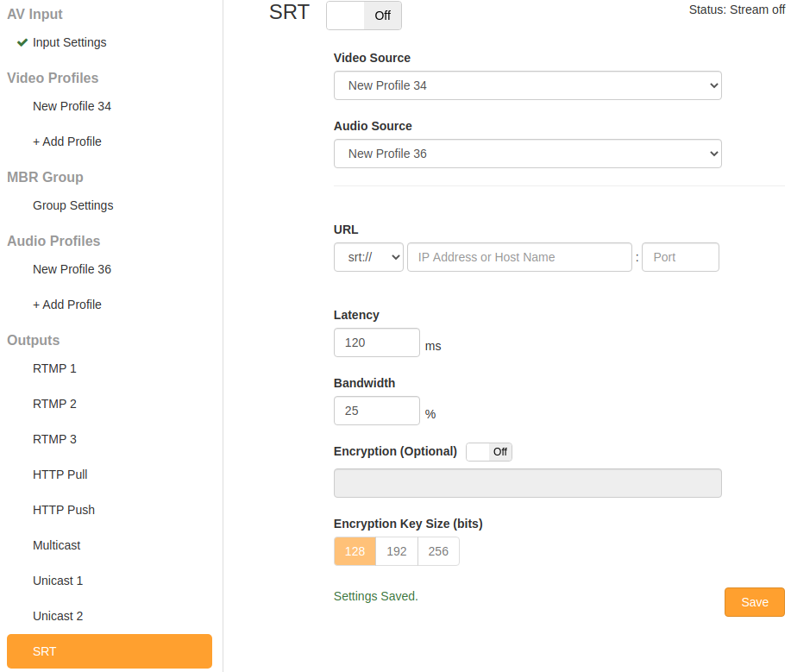Select 192-bit encryption key size
791x672 pixels.
[x=396, y=550]
